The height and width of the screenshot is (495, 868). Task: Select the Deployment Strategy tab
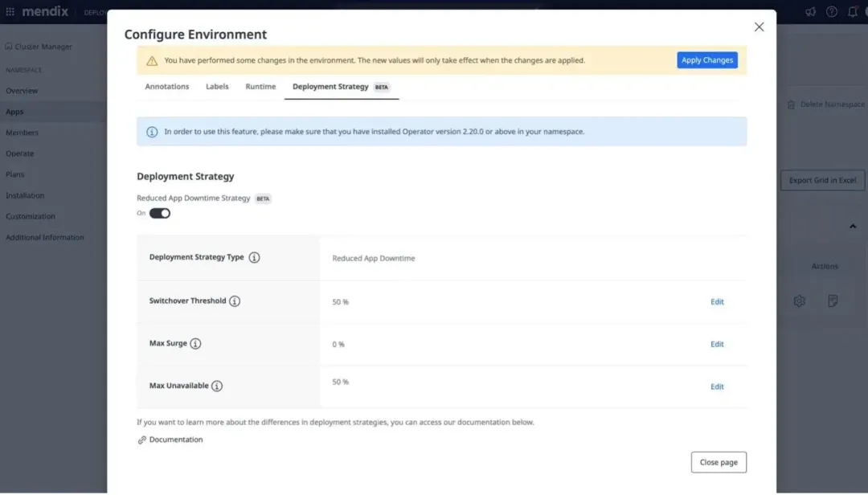point(342,87)
